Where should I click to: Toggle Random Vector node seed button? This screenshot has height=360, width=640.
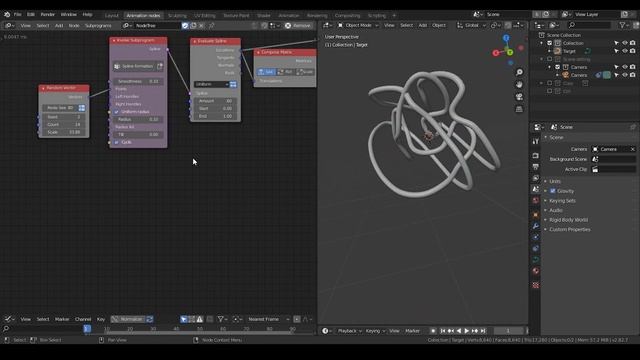(x=82, y=108)
